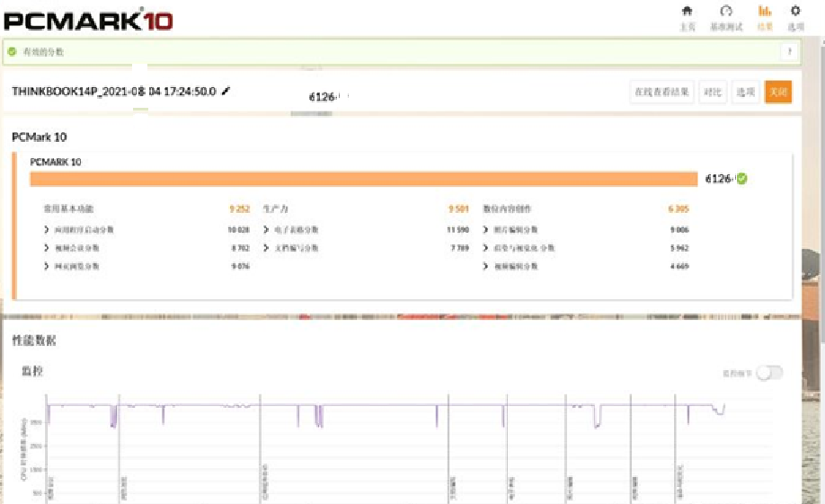Image resolution: width=825 pixels, height=504 pixels.
Task: Toggle the monitoring details switch
Action: [769, 373]
